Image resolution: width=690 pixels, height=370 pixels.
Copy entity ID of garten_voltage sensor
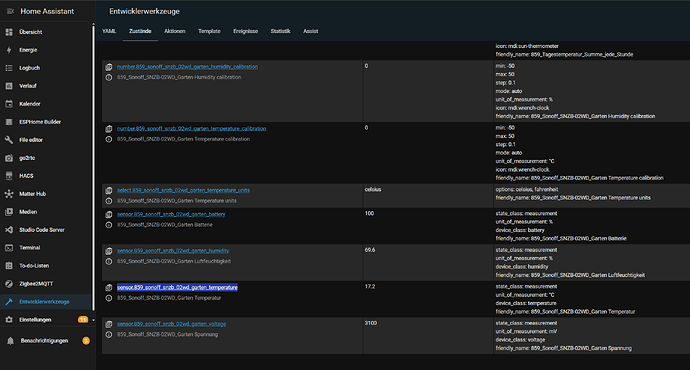point(109,324)
